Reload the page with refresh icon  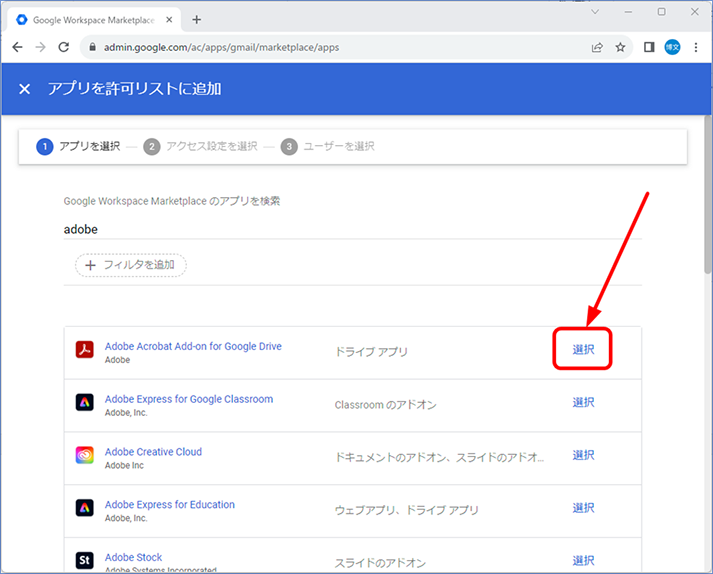tap(64, 47)
